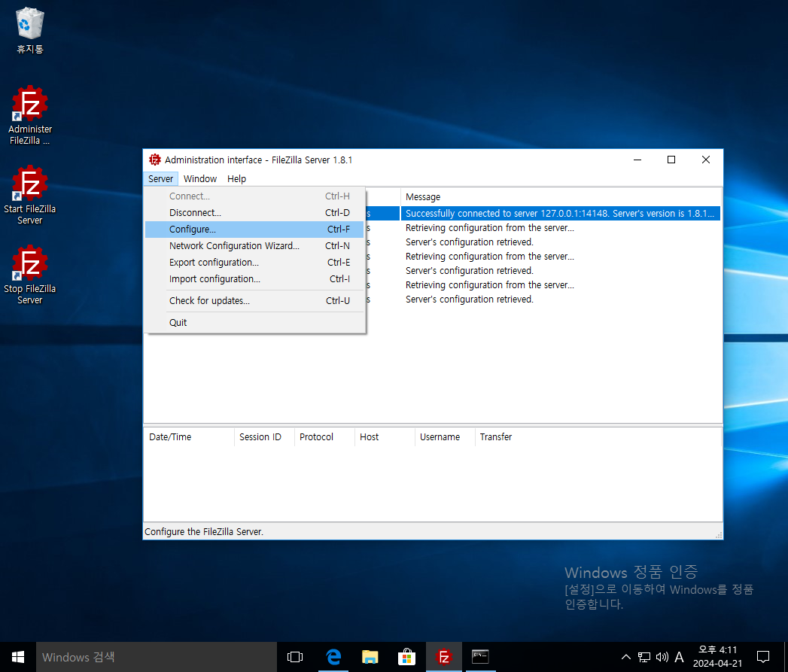Choose Export configuration... menu entry
The height and width of the screenshot is (672, 788).
[254, 263]
